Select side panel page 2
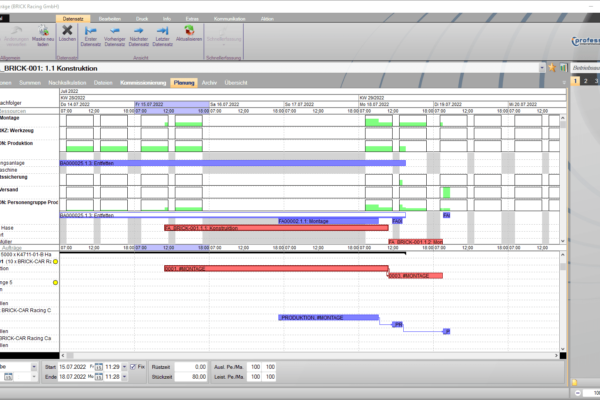600x400 pixels. tap(585, 81)
